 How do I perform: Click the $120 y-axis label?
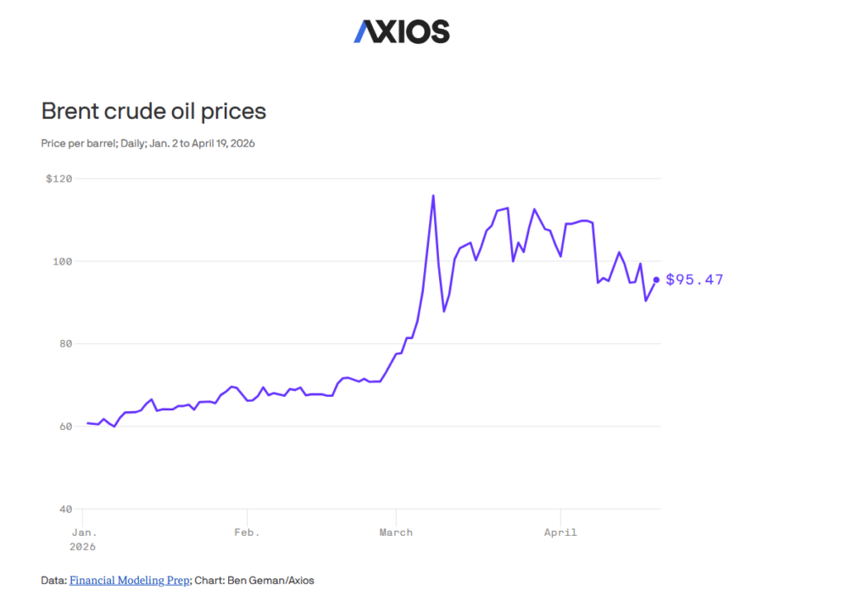click(x=58, y=179)
